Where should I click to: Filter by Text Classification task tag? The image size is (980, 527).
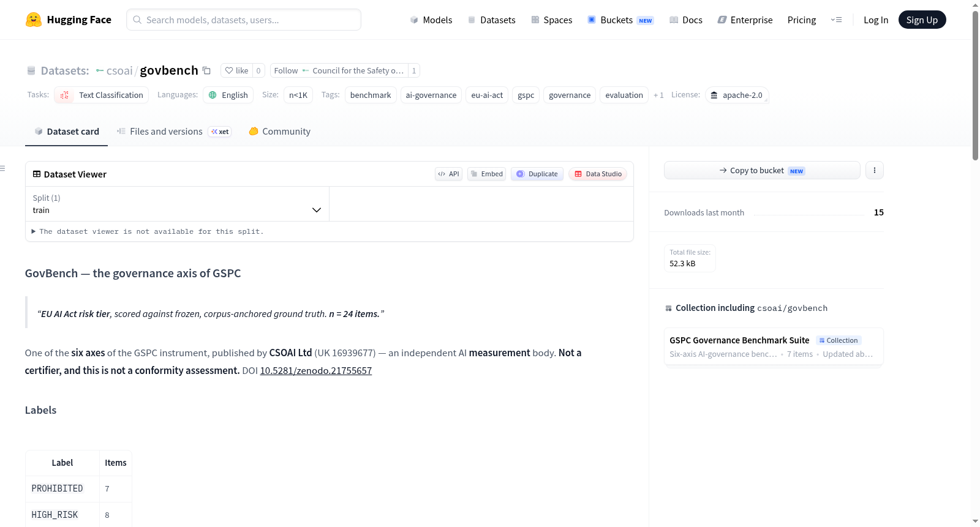[102, 95]
